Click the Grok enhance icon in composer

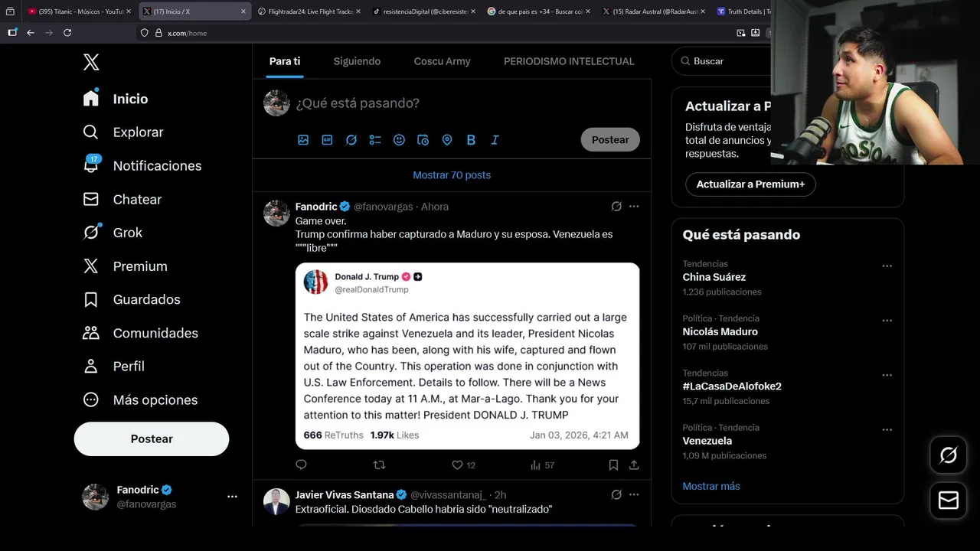[x=351, y=140]
